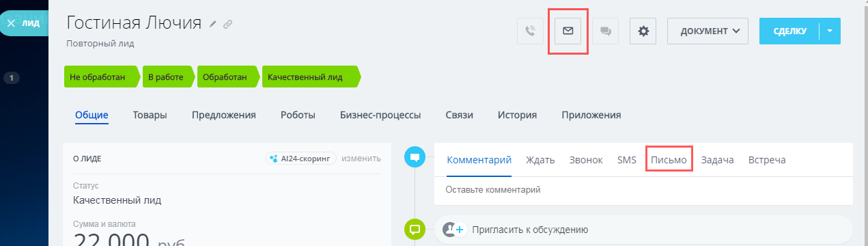Image resolution: width=868 pixels, height=246 pixels.
Task: Select Комментарий activity tab
Action: pos(479,160)
